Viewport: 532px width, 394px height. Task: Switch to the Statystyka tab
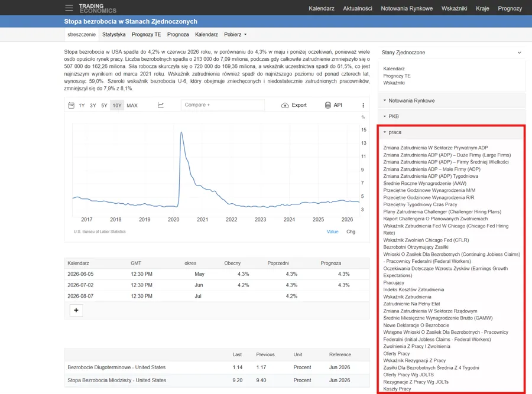click(x=114, y=35)
